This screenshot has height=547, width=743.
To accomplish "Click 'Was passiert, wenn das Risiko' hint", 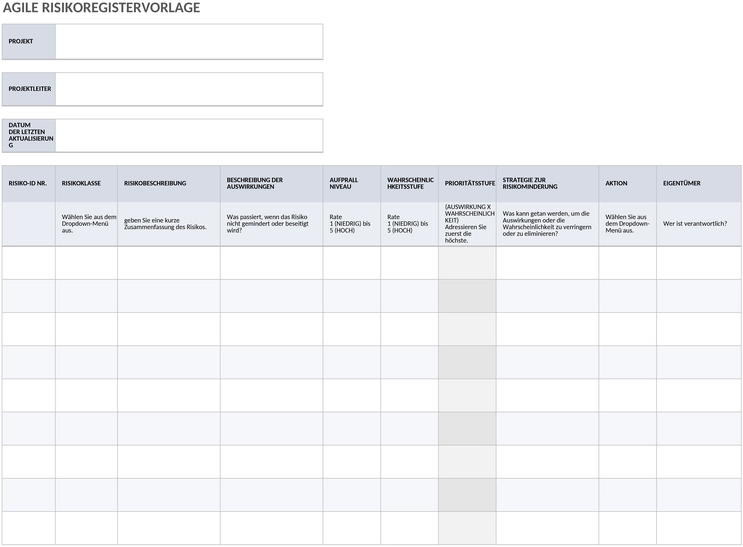I will click(x=267, y=224).
